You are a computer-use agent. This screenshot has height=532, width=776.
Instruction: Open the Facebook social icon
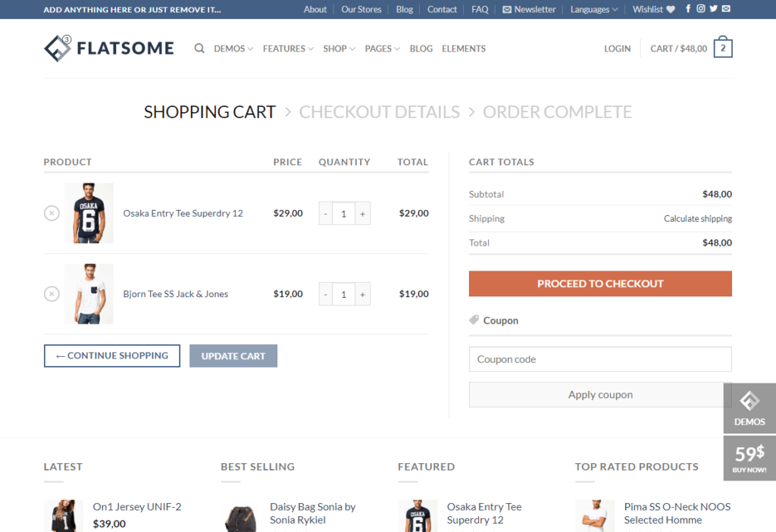tap(688, 9)
